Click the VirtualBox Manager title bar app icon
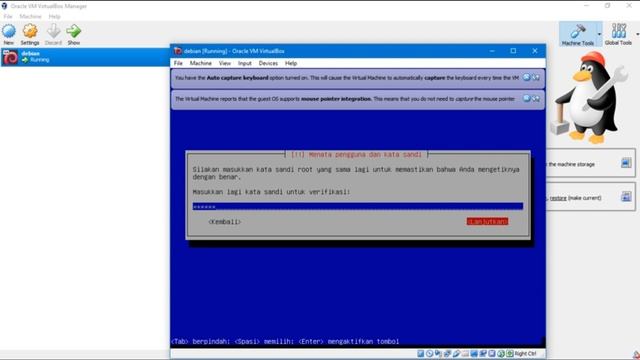Image resolution: width=640 pixels, height=360 pixels. (x=4, y=6)
